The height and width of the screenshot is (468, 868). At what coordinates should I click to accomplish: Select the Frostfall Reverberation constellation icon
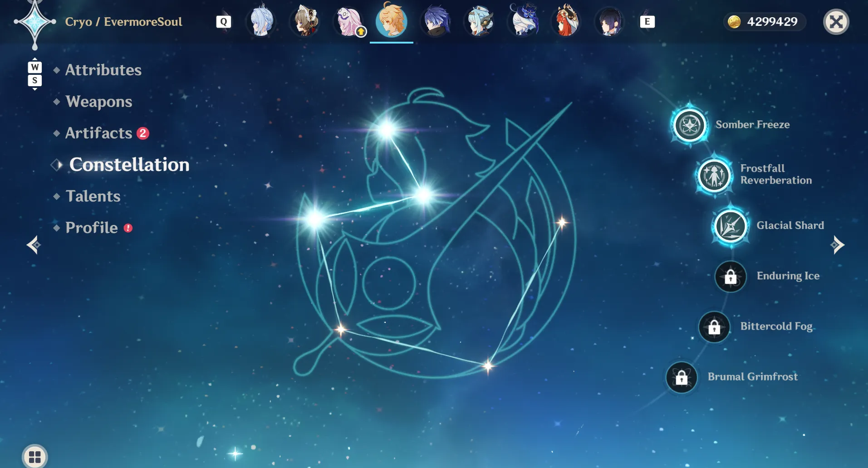[x=714, y=175]
